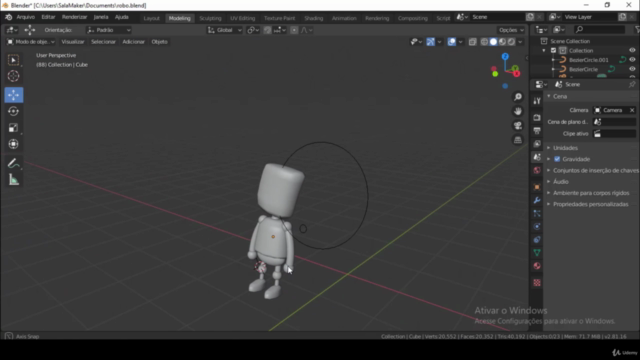
Task: Collapse the Collection tree item
Action: click(x=544, y=51)
